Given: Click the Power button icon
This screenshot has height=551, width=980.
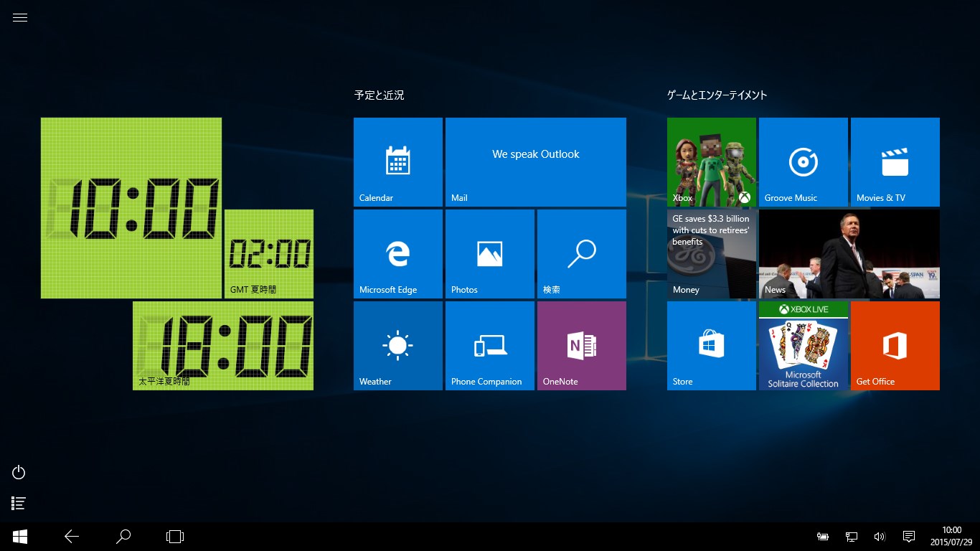Looking at the screenshot, I should coord(19,472).
